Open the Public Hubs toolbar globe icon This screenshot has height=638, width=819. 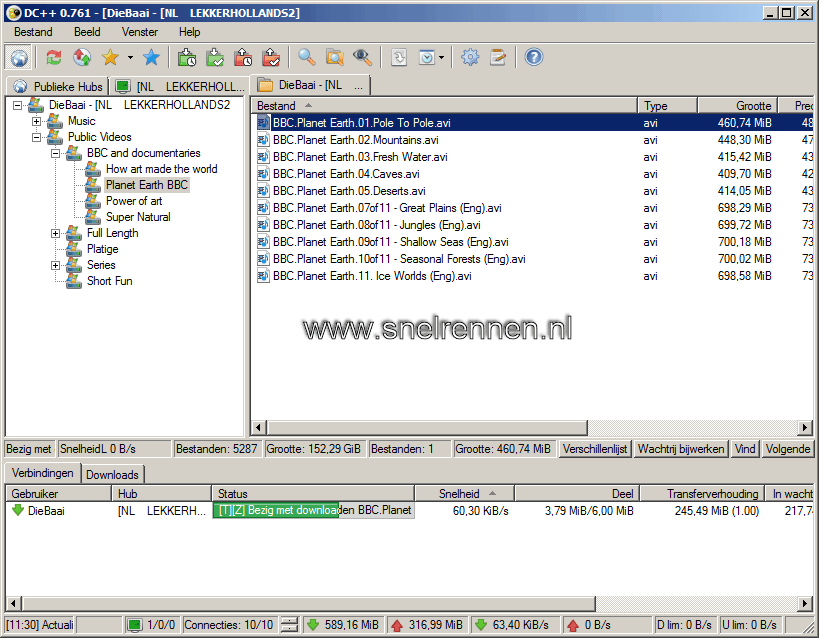pyautogui.click(x=19, y=57)
